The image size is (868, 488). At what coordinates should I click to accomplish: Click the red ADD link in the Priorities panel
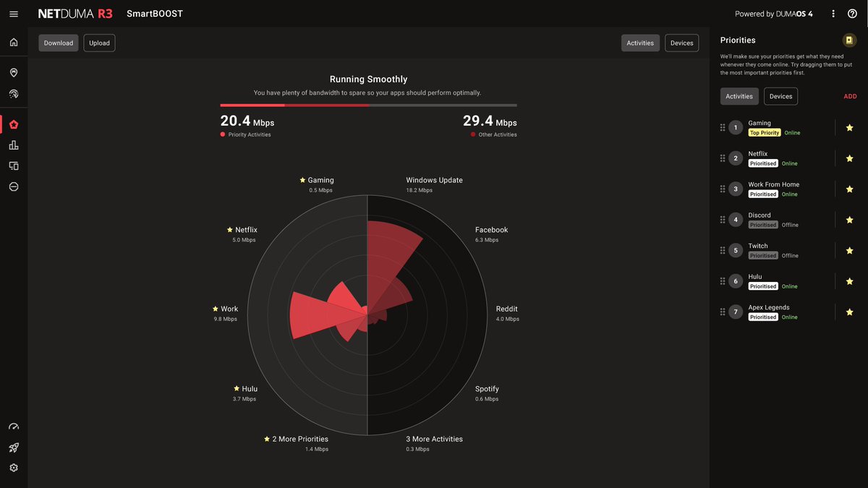[850, 95]
